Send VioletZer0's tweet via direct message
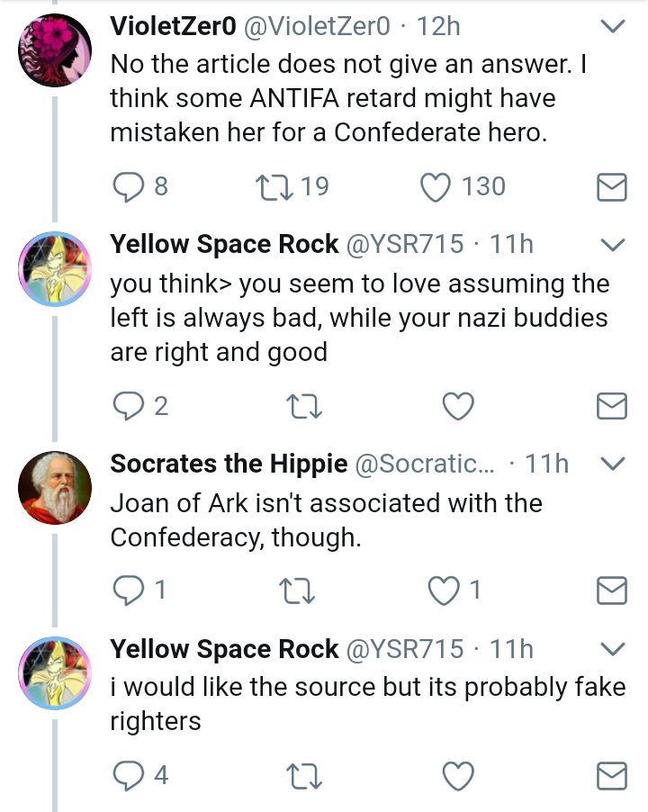648x812 pixels. pos(612,187)
